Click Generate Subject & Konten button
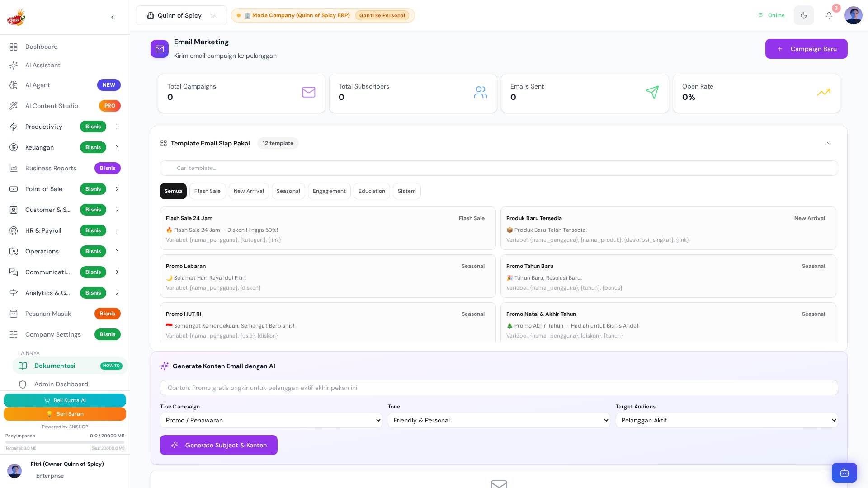The image size is (868, 488). click(219, 446)
